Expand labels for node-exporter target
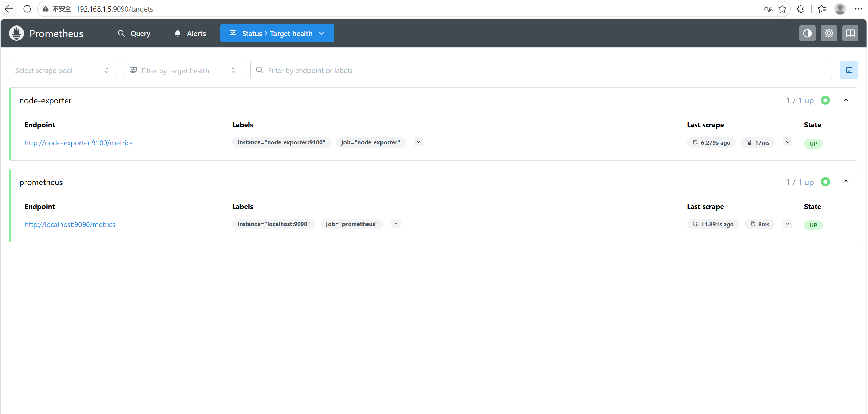 tap(419, 142)
